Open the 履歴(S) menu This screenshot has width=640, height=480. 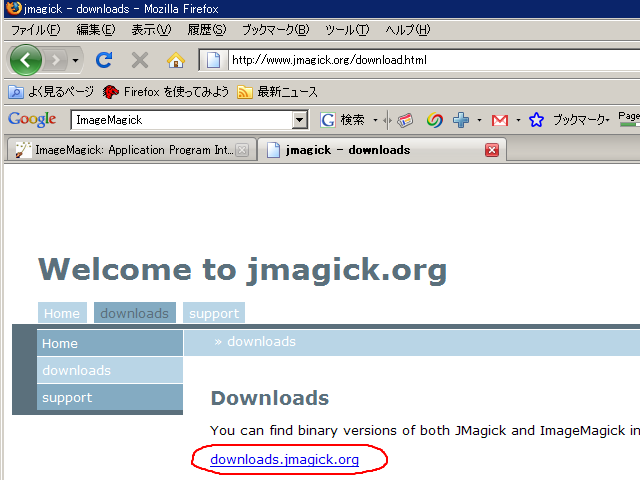tap(207, 30)
